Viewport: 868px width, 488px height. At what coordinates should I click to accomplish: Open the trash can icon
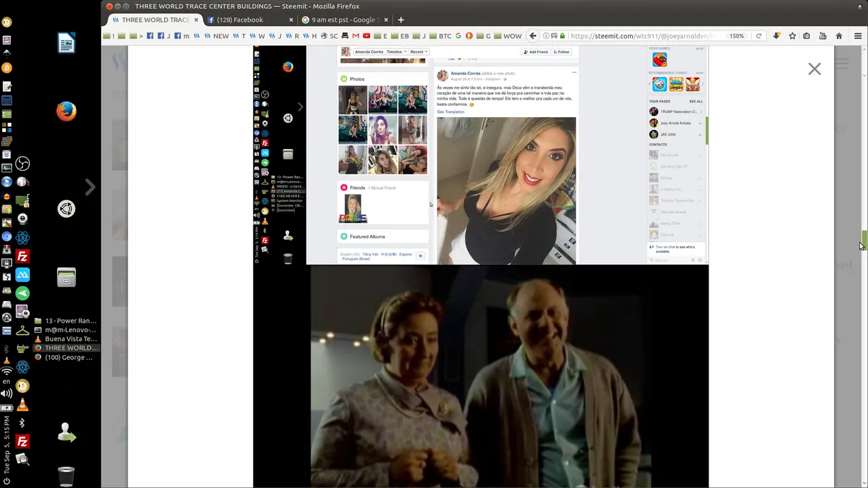(x=66, y=476)
